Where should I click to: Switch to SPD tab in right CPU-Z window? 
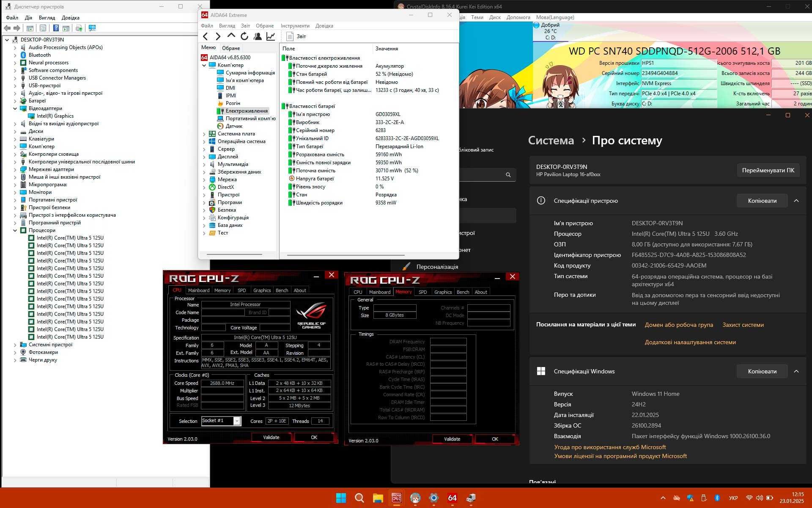pos(422,292)
